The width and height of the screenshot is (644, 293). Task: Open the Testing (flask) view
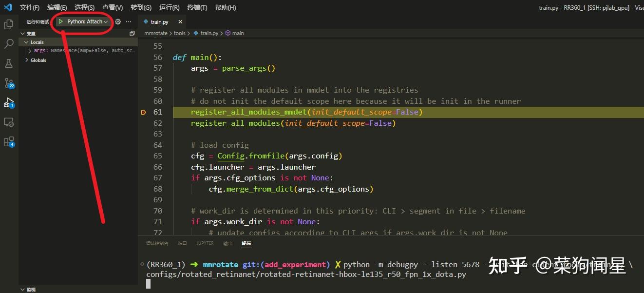coord(9,63)
